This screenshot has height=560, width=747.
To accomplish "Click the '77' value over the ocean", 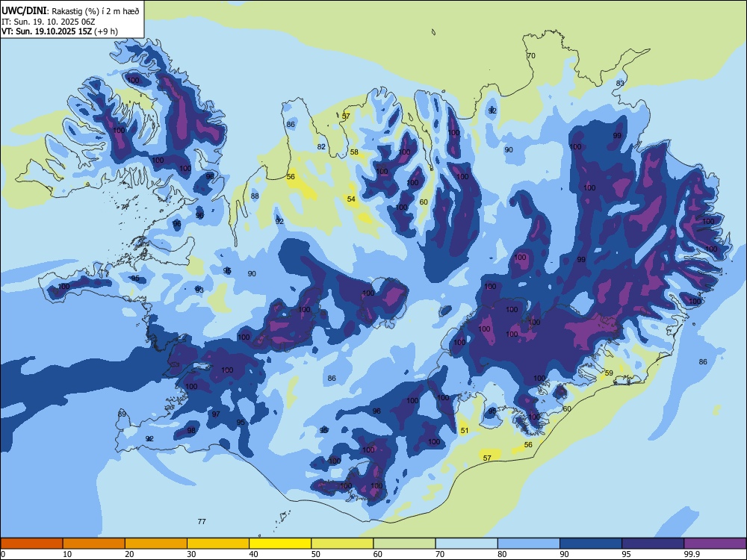I will coord(202,521).
